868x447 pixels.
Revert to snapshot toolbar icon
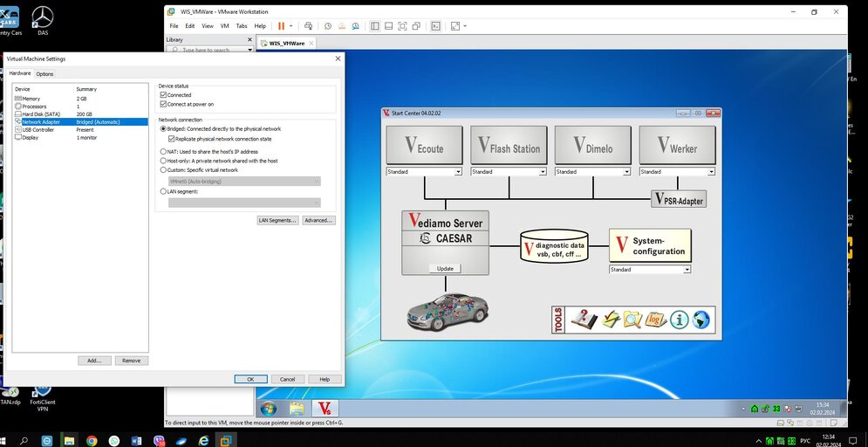pos(342,26)
